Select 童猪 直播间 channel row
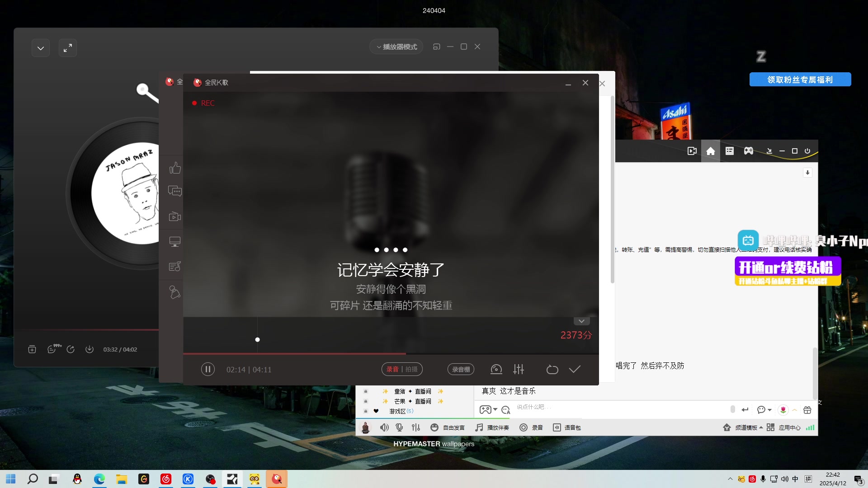 click(412, 391)
